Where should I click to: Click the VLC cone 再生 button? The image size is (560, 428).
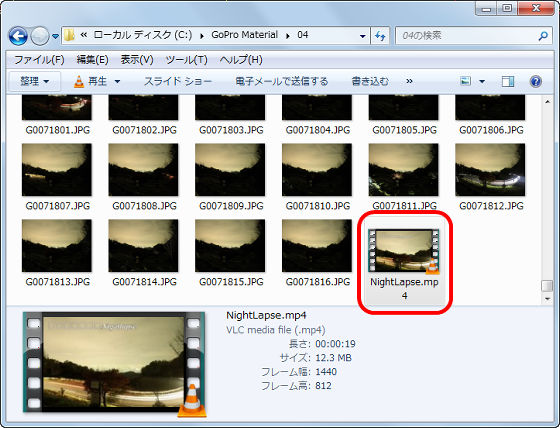click(x=91, y=81)
